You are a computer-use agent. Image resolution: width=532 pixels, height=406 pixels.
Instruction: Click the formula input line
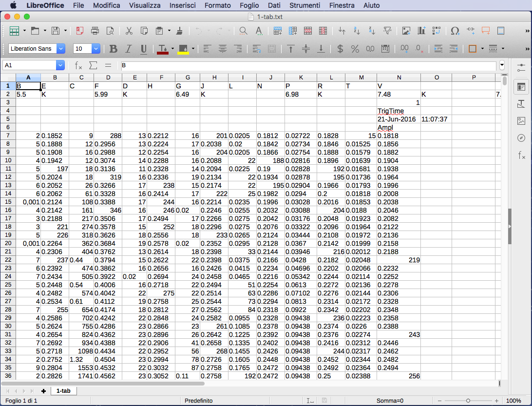pos(307,65)
